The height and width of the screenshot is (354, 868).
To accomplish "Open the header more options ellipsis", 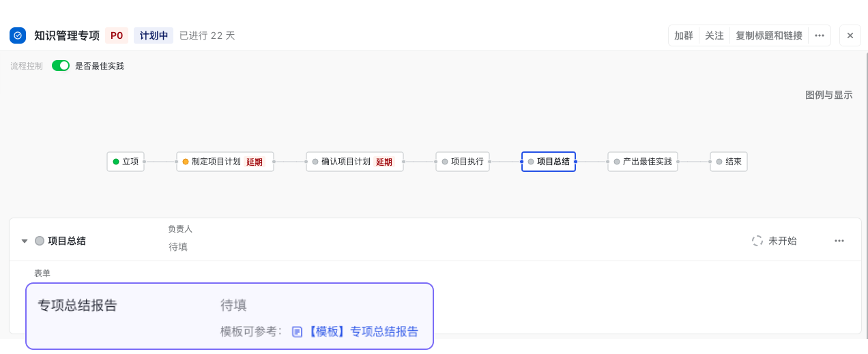I will click(x=820, y=35).
